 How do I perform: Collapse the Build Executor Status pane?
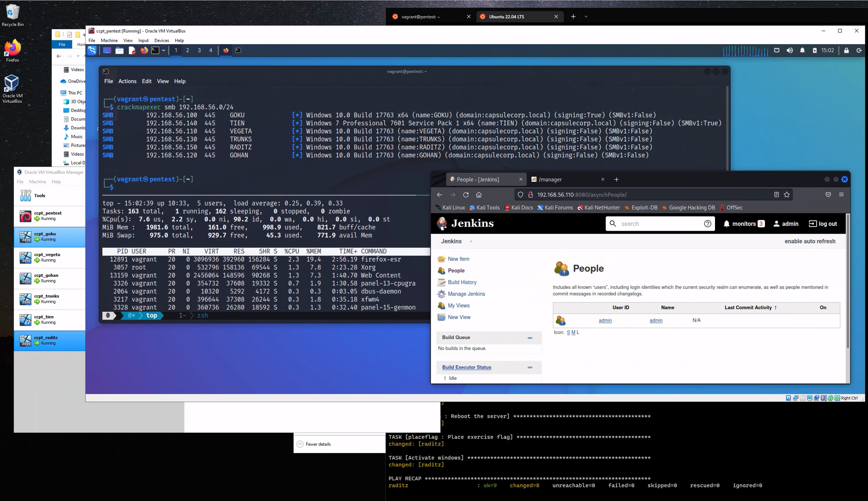pos(530,367)
